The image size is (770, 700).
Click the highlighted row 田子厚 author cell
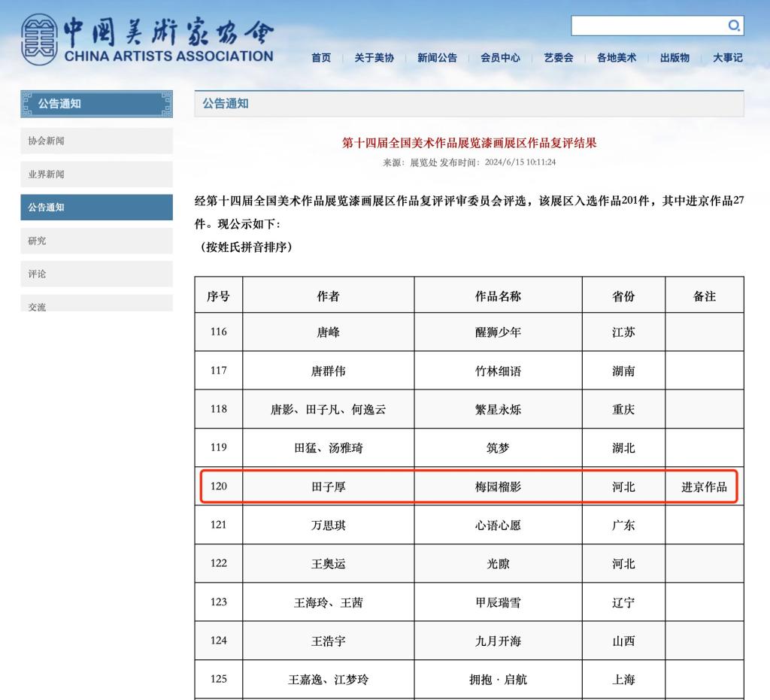click(x=329, y=486)
